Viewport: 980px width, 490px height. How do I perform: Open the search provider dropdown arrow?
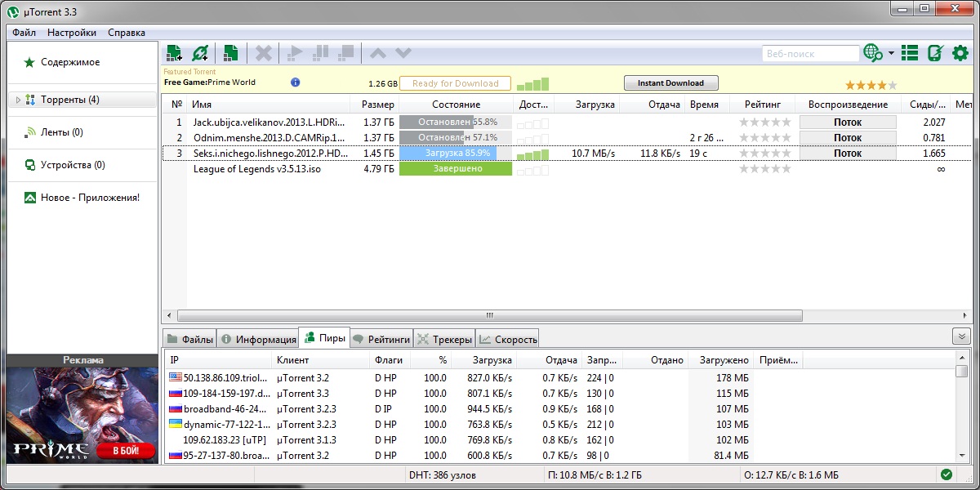[x=891, y=54]
